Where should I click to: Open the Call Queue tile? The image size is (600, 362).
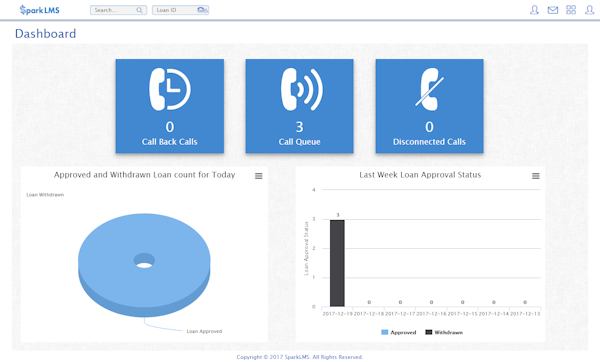(x=299, y=106)
